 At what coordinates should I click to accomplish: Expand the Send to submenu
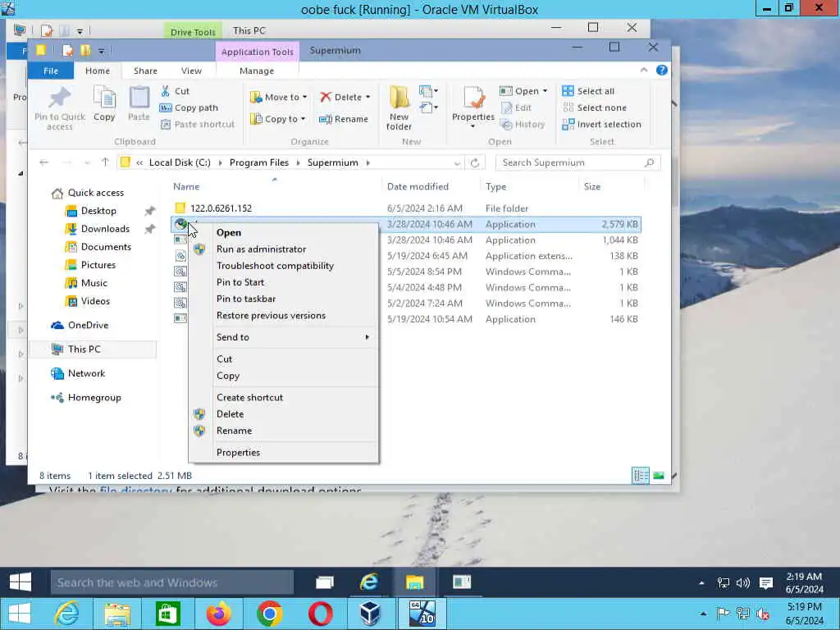click(284, 337)
